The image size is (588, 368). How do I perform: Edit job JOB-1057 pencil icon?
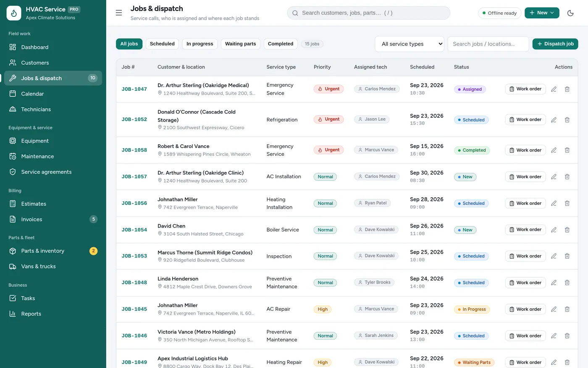pos(554,177)
